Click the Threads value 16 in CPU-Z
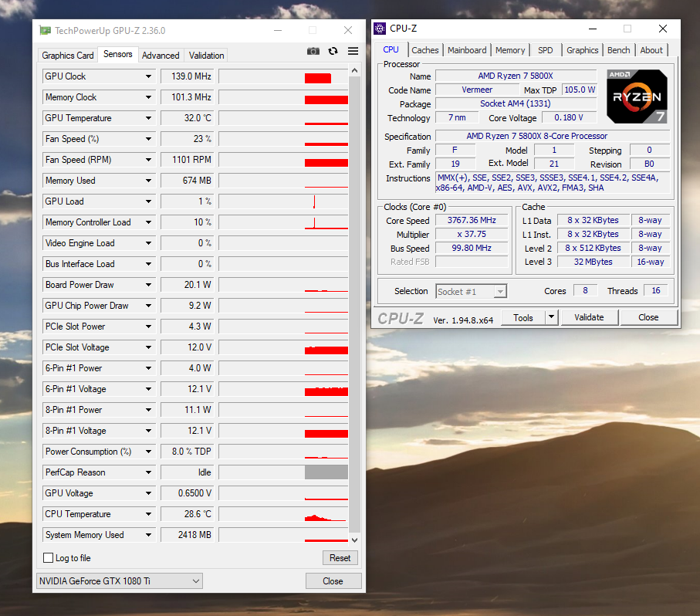 (656, 290)
